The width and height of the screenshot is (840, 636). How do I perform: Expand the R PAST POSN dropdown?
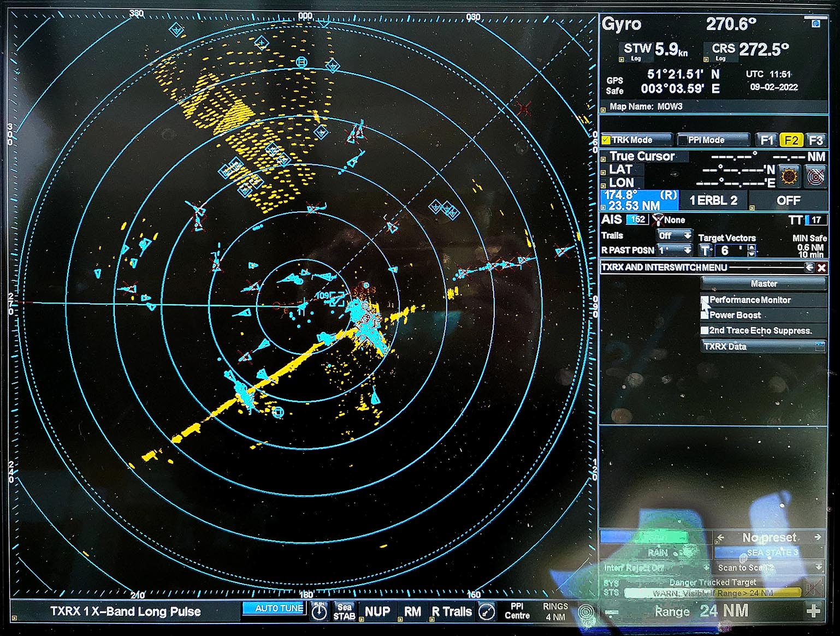pos(675,250)
